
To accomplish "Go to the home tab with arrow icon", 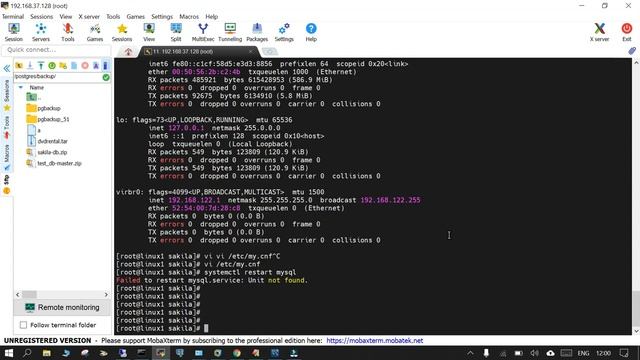I will [x=128, y=52].
